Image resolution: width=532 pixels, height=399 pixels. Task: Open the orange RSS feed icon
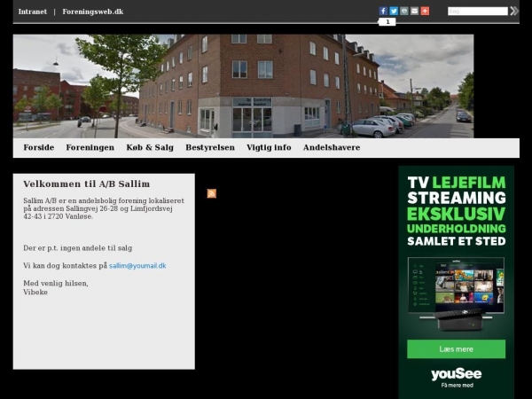pos(211,193)
